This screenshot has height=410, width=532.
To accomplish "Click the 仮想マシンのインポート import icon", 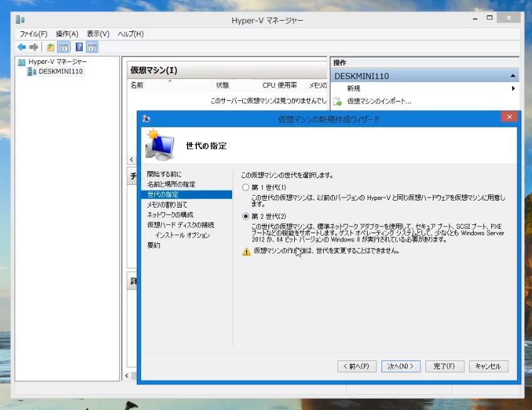I will (x=337, y=101).
